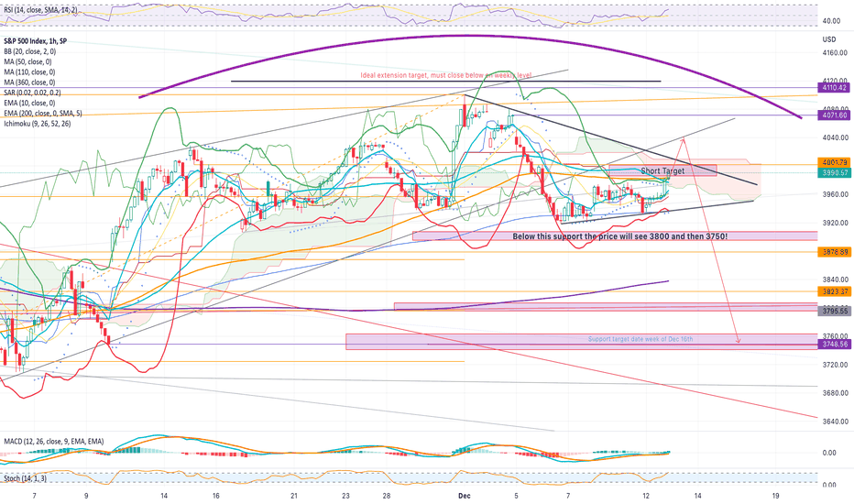This screenshot has height=504, width=854.
Task: Select the SAR (0.02, 0.02, 0.2) indicator label
Action: (x=32, y=93)
